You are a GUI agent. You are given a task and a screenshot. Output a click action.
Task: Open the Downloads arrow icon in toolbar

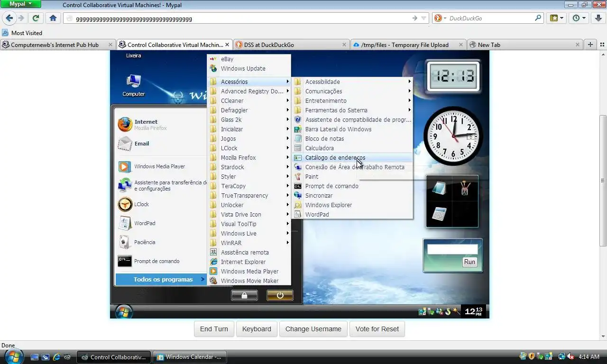click(598, 18)
